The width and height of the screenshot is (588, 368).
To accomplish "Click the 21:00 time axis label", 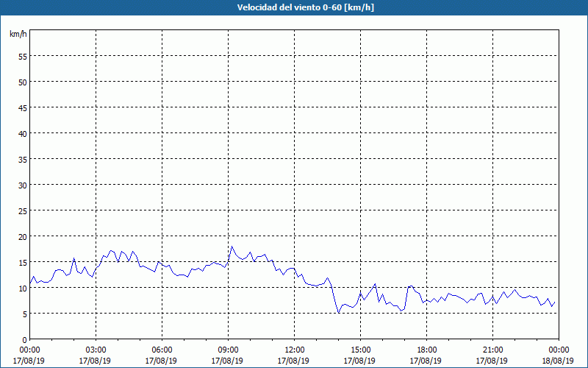I will click(x=492, y=350).
